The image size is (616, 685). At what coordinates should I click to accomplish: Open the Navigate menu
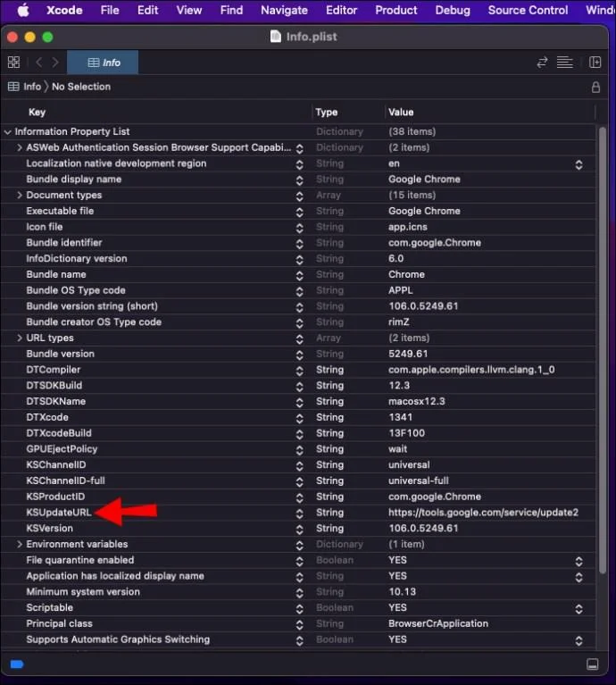(x=284, y=10)
